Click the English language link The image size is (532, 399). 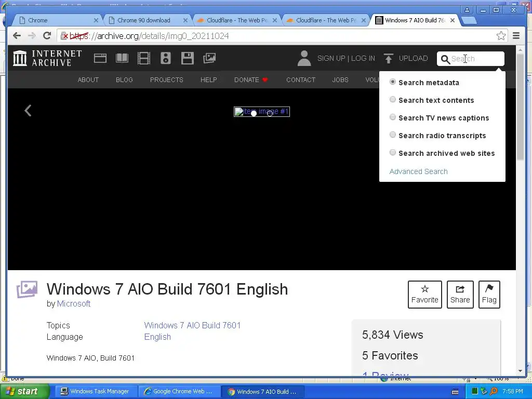click(x=157, y=337)
